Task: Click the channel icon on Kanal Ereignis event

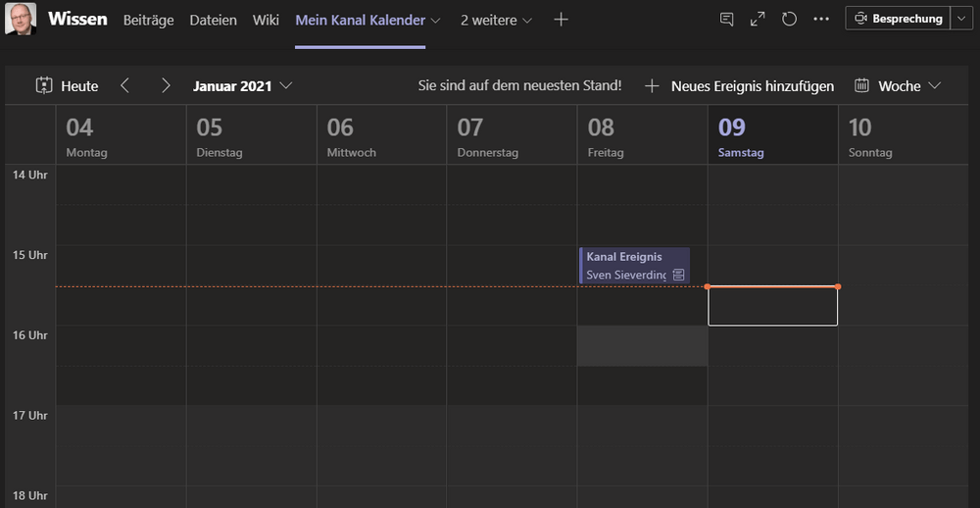Action: coord(679,275)
